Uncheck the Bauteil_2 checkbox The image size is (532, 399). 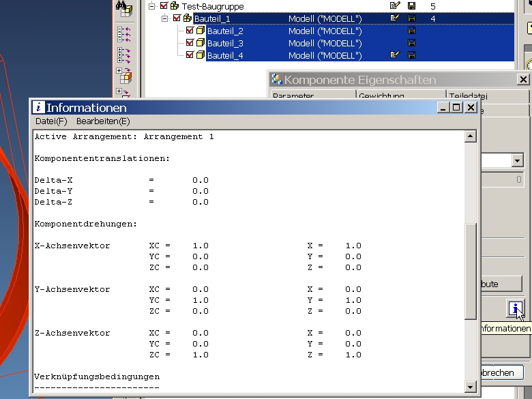(190, 31)
